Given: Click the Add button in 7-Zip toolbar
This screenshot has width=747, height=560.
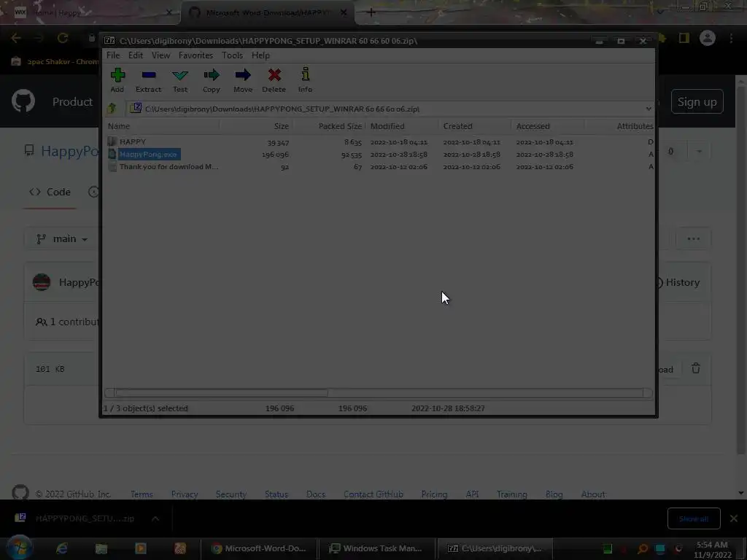Looking at the screenshot, I should (117, 80).
